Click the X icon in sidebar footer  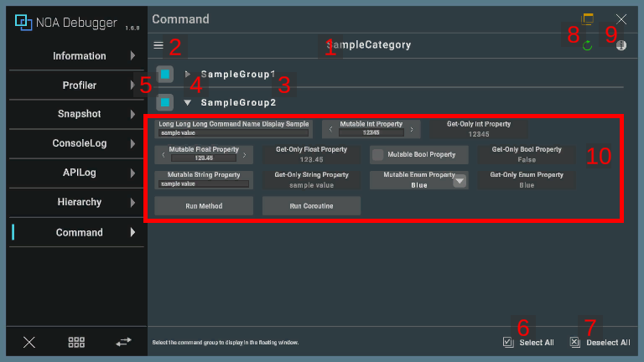29,342
